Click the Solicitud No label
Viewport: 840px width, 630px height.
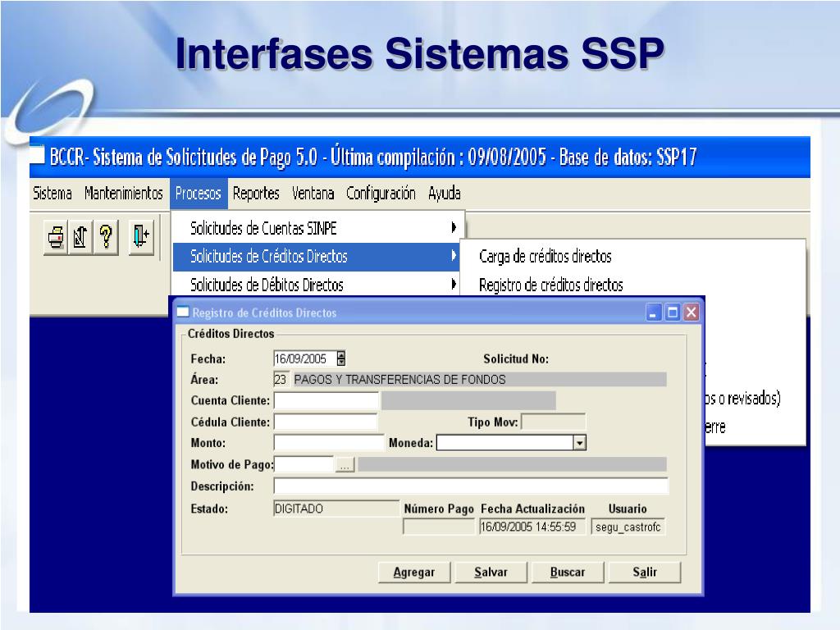tap(516, 359)
